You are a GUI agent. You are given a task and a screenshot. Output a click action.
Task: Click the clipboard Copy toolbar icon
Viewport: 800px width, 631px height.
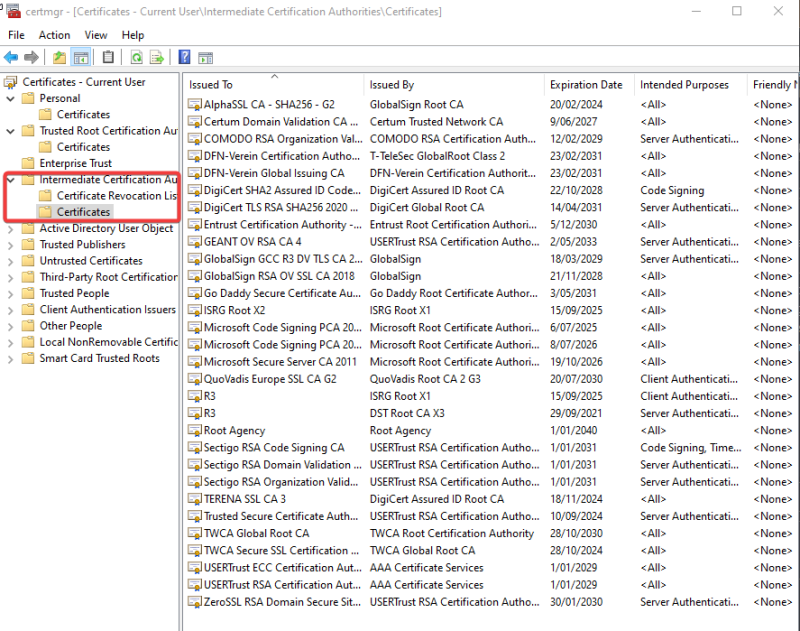coord(108,58)
